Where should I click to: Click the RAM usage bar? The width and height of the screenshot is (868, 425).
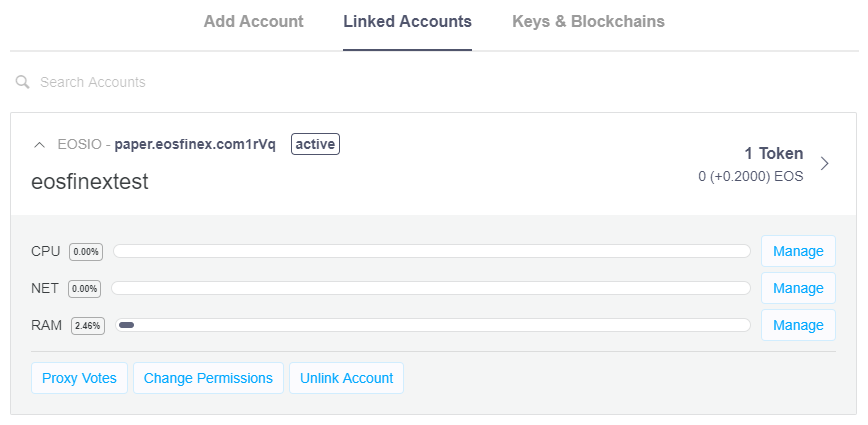pyautogui.click(x=433, y=325)
